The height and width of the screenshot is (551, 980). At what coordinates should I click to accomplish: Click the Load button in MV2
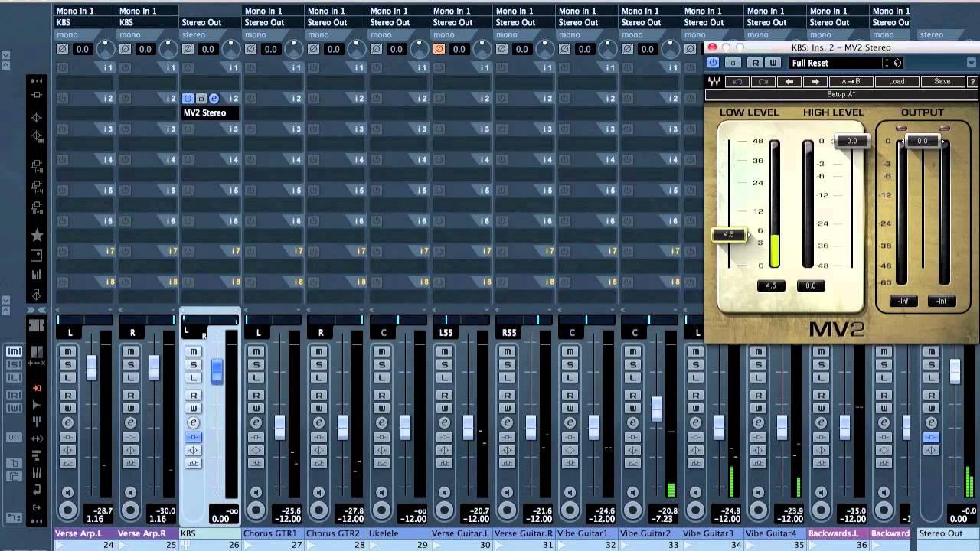click(897, 82)
